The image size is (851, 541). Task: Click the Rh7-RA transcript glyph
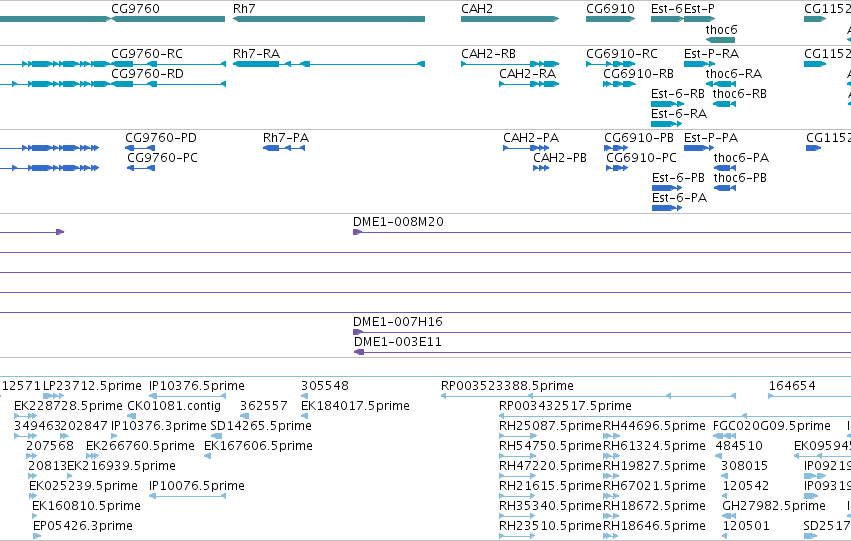point(329,64)
